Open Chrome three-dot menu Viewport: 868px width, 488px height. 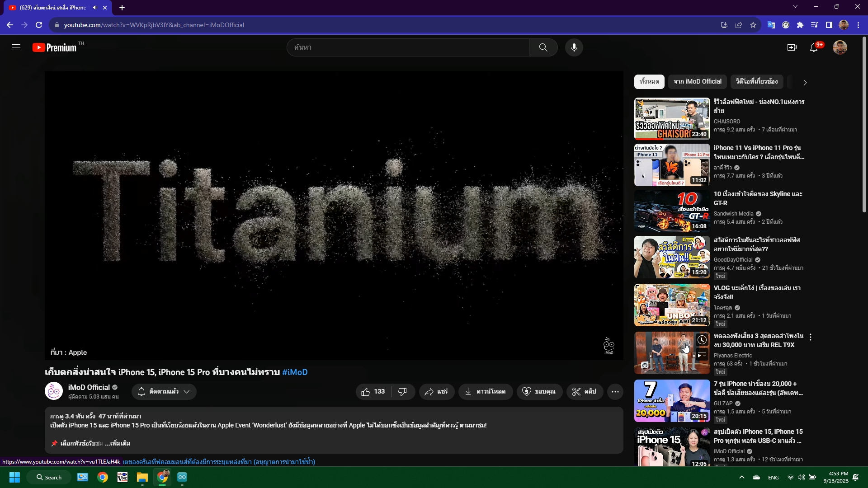coord(858,25)
